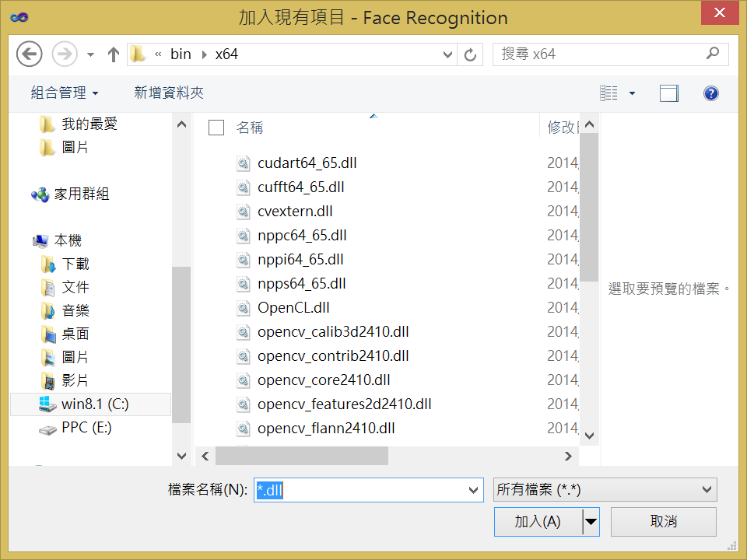Tick the select-all checkbox beside 名稱
747x560 pixels.
coord(216,128)
